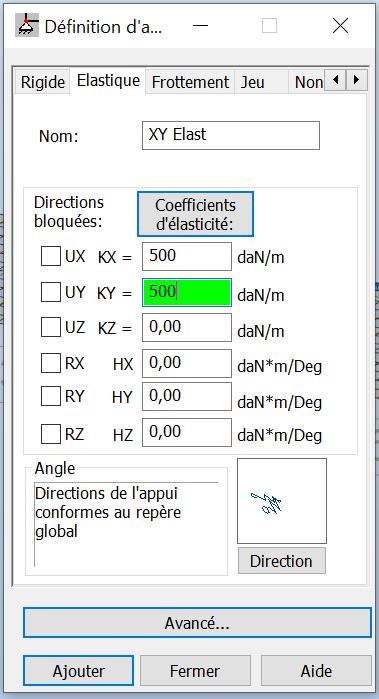The height and width of the screenshot is (699, 379).
Task: Switch to the Rigide tab
Action: coord(43,82)
